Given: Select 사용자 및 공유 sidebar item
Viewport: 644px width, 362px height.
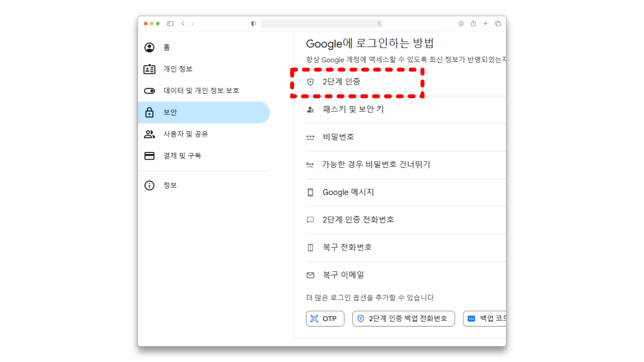Looking at the screenshot, I should coord(185,134).
